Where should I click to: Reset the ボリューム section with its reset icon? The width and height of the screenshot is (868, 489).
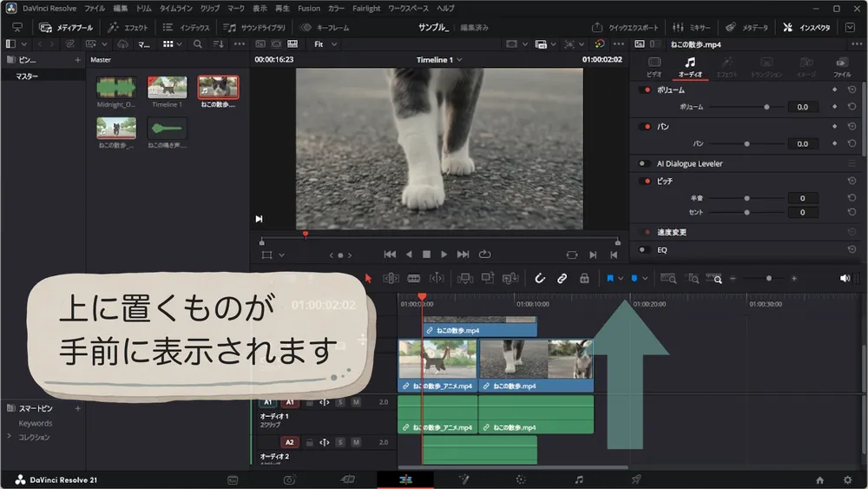click(x=852, y=89)
